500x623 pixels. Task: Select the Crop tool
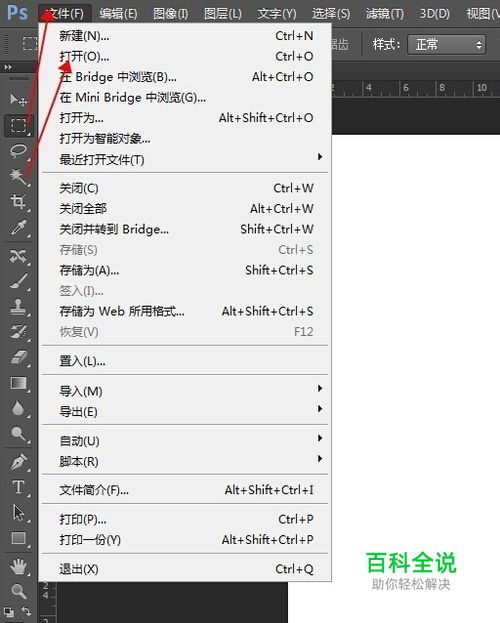pos(18,202)
